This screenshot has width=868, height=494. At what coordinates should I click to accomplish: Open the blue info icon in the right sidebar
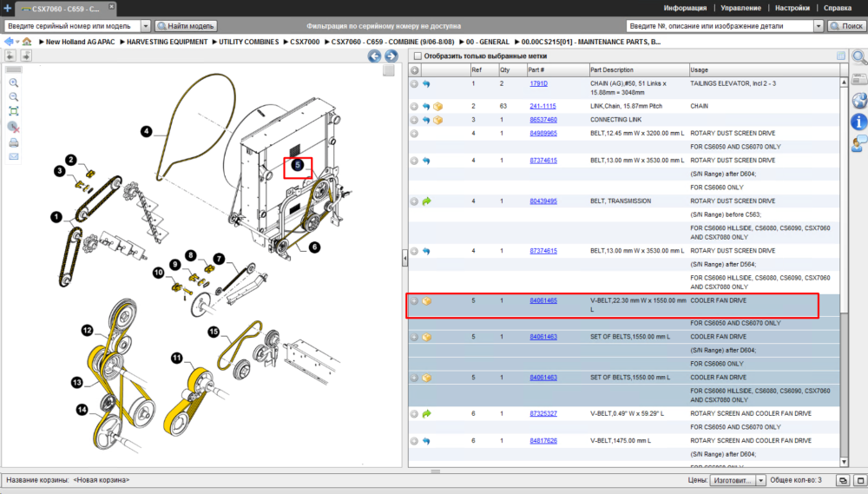(x=858, y=122)
